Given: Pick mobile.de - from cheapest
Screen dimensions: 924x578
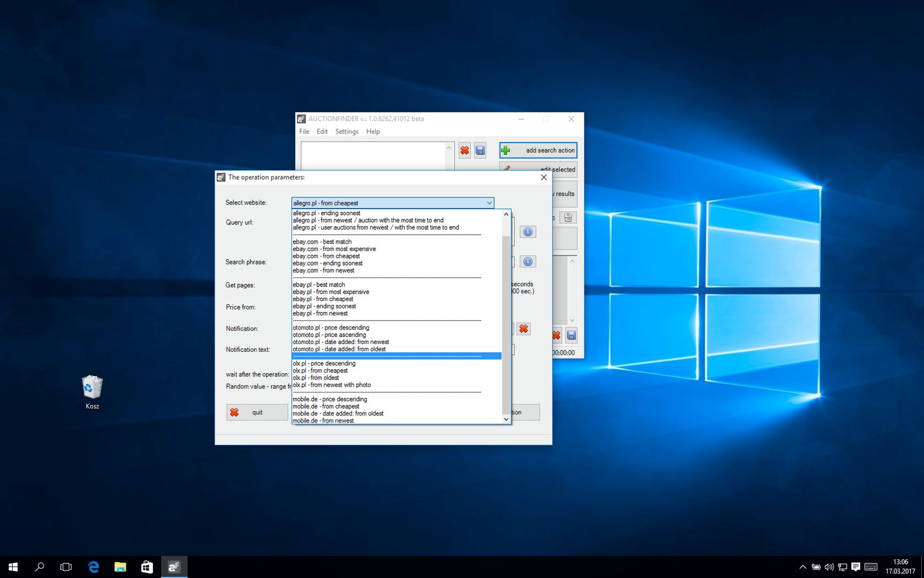Looking at the screenshot, I should [x=396, y=406].
